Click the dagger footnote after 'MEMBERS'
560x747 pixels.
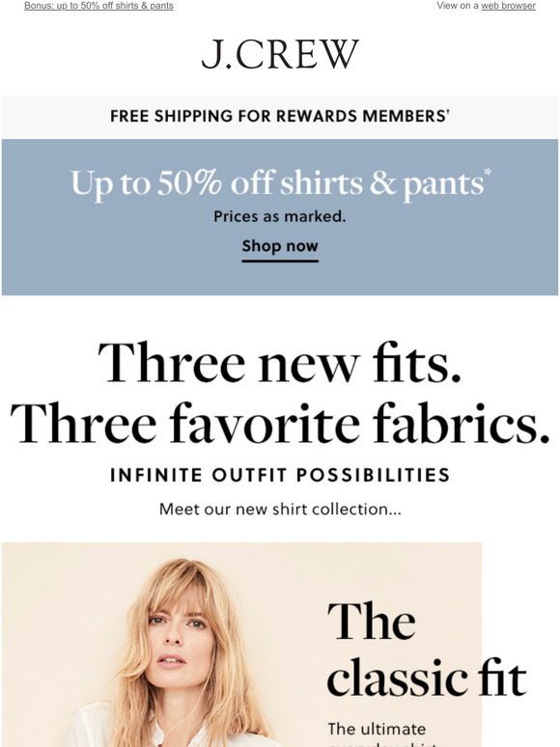[x=448, y=112]
